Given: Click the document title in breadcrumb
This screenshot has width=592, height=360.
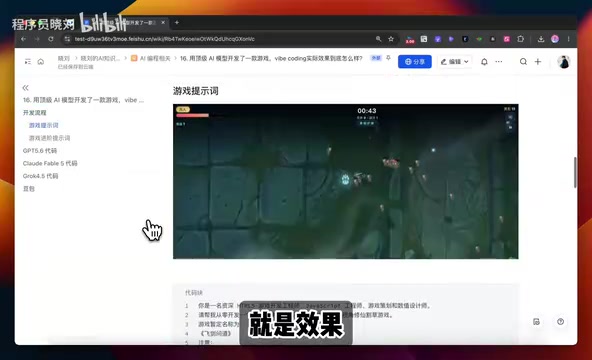Looking at the screenshot, I should pyautogui.click(x=271, y=58).
